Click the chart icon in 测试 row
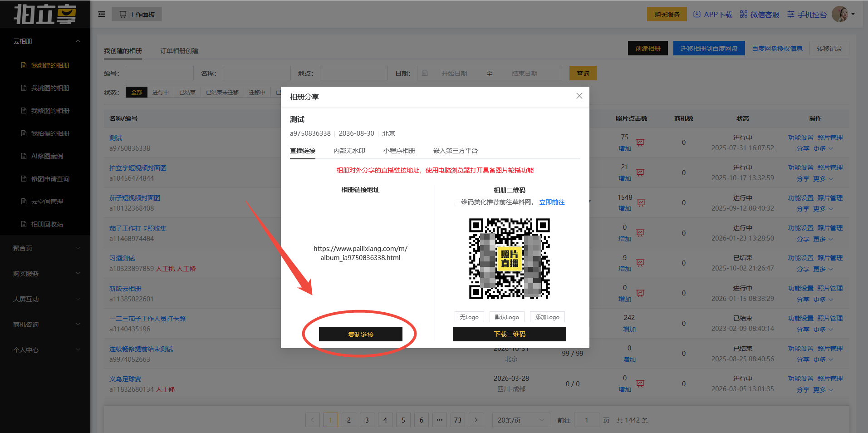 640,143
